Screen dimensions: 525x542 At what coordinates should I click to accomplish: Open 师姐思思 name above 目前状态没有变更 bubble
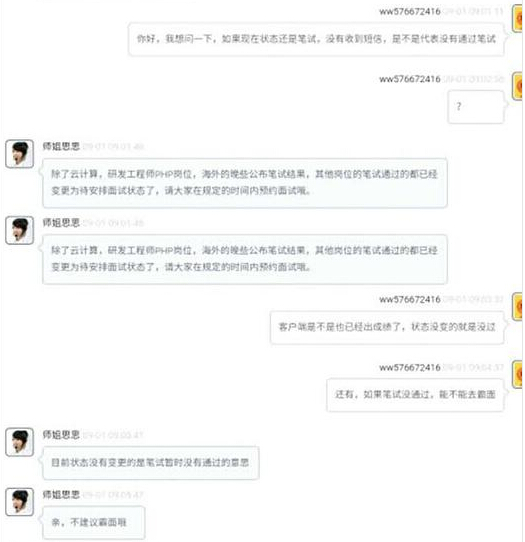[61, 434]
